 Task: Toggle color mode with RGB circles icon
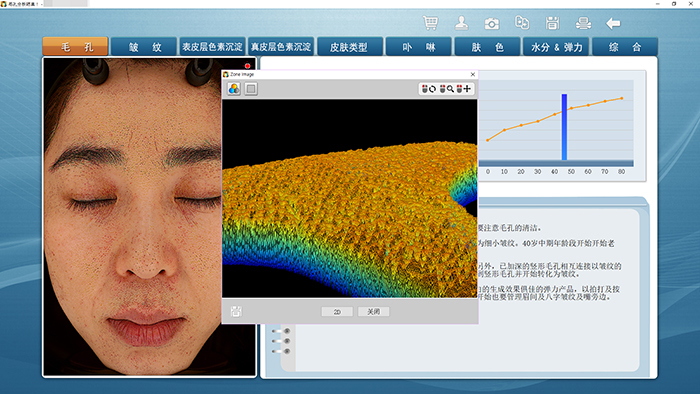(234, 89)
